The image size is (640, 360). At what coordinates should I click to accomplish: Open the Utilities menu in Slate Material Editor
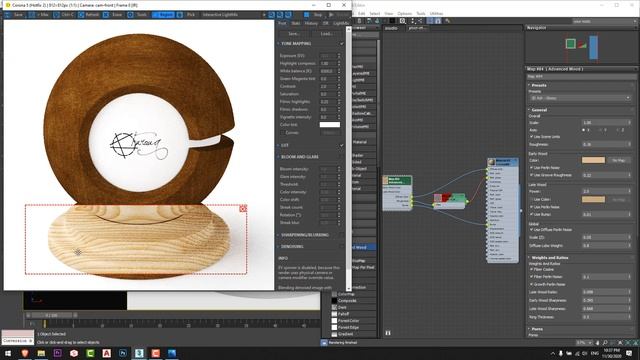coord(436,13)
